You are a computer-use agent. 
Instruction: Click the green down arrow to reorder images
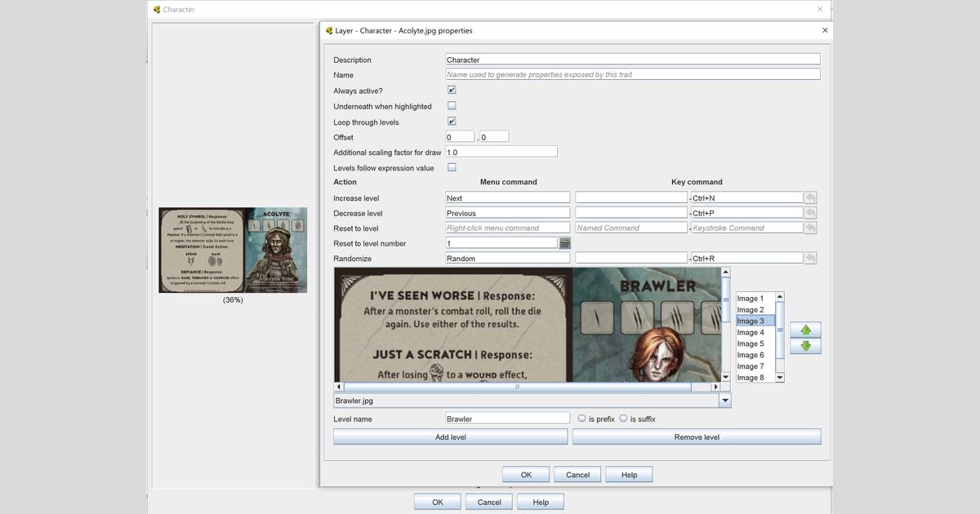point(805,346)
